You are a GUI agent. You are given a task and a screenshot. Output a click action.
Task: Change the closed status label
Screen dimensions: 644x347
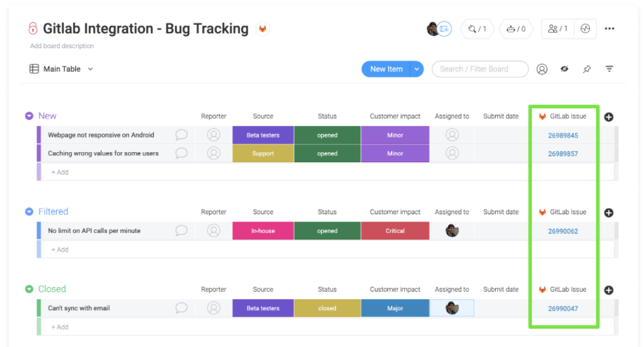327,308
